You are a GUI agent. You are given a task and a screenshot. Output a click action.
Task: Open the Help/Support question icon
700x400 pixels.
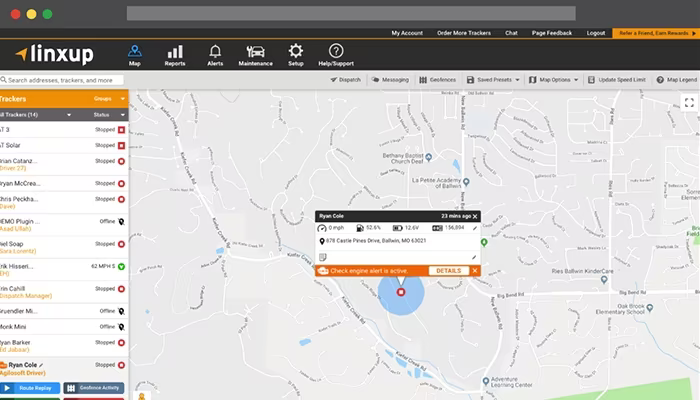point(336,55)
